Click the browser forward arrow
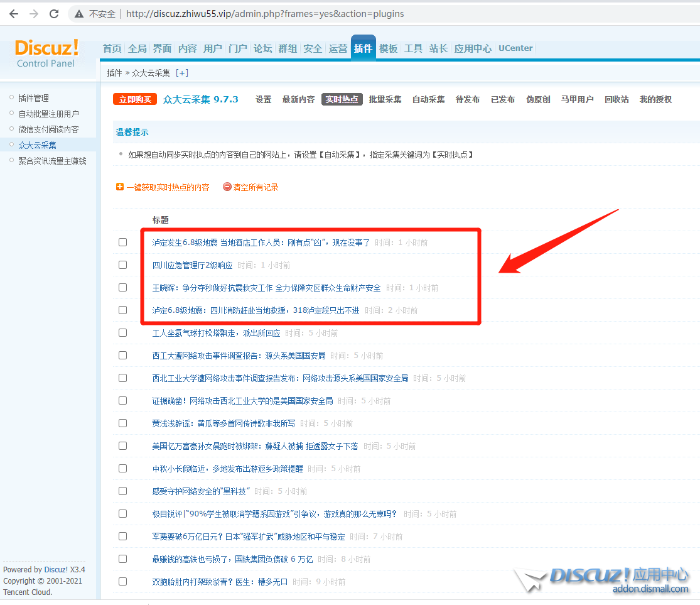The image size is (700, 605). click(x=34, y=13)
